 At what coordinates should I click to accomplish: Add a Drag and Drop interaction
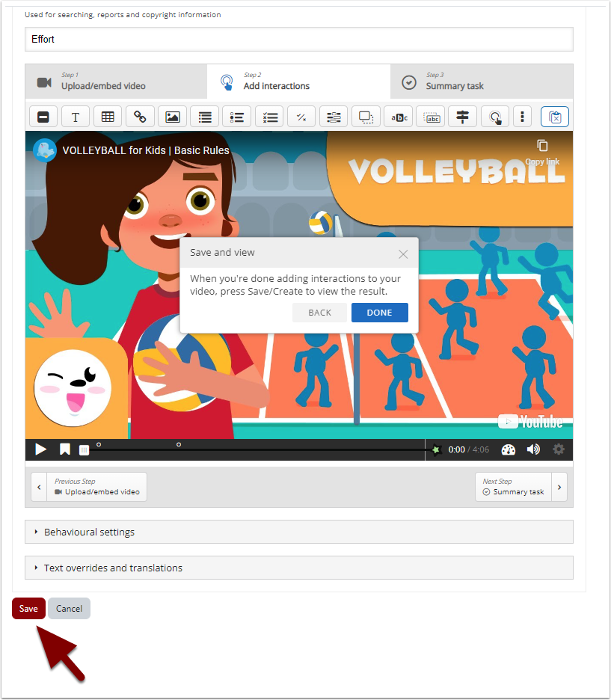366,117
